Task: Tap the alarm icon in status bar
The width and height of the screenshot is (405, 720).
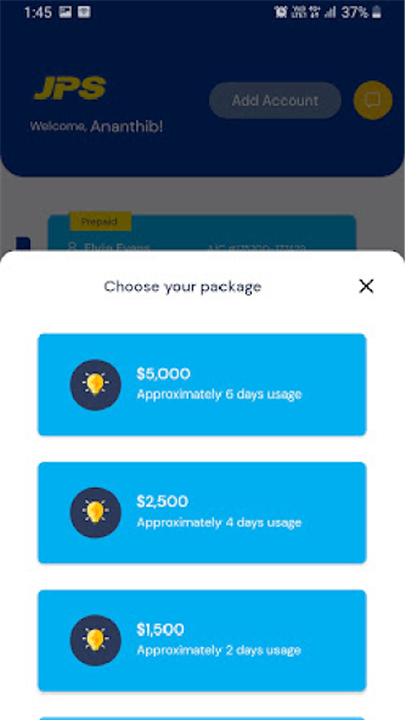Action: [280, 12]
